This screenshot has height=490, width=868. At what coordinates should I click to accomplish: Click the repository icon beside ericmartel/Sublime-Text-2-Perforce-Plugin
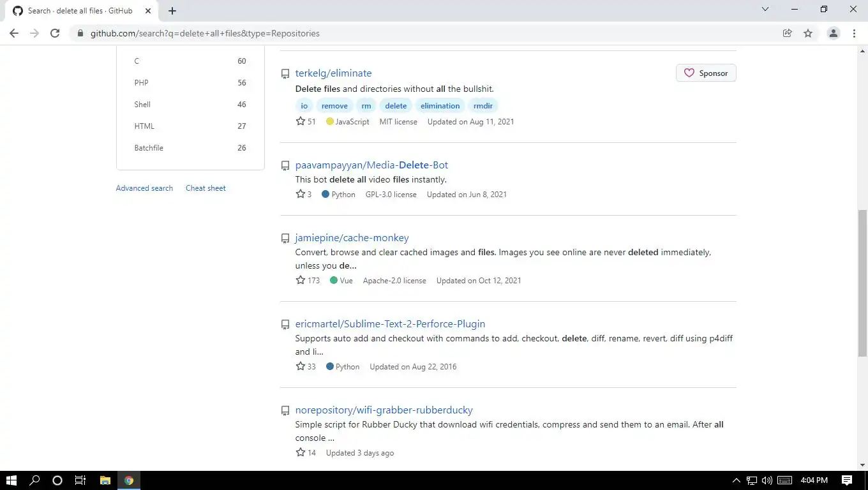point(285,325)
